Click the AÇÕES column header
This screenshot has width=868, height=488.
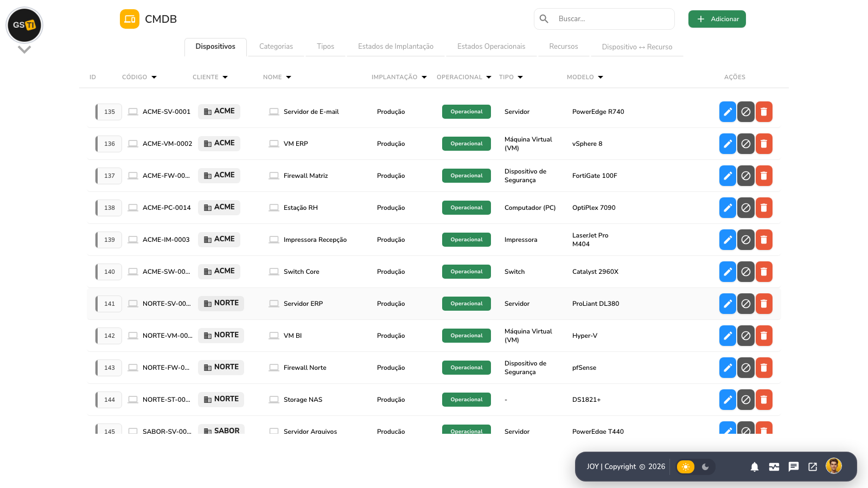(x=735, y=77)
